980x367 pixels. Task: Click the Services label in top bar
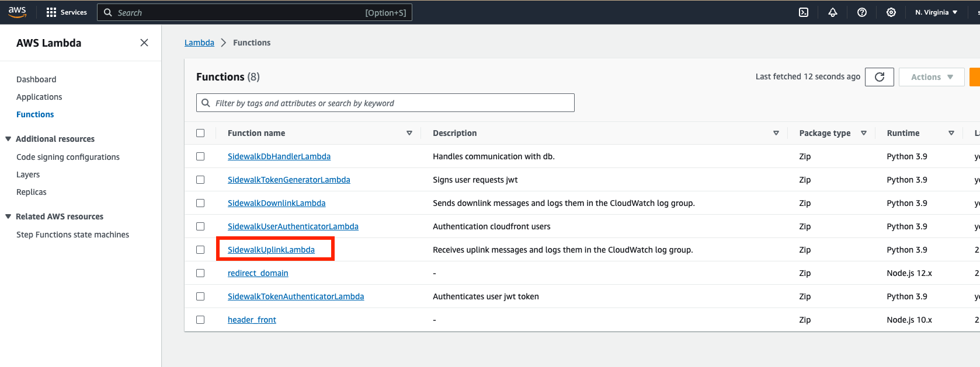tap(74, 12)
